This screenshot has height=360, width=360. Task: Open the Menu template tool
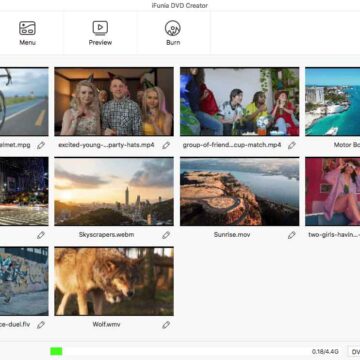tap(27, 33)
